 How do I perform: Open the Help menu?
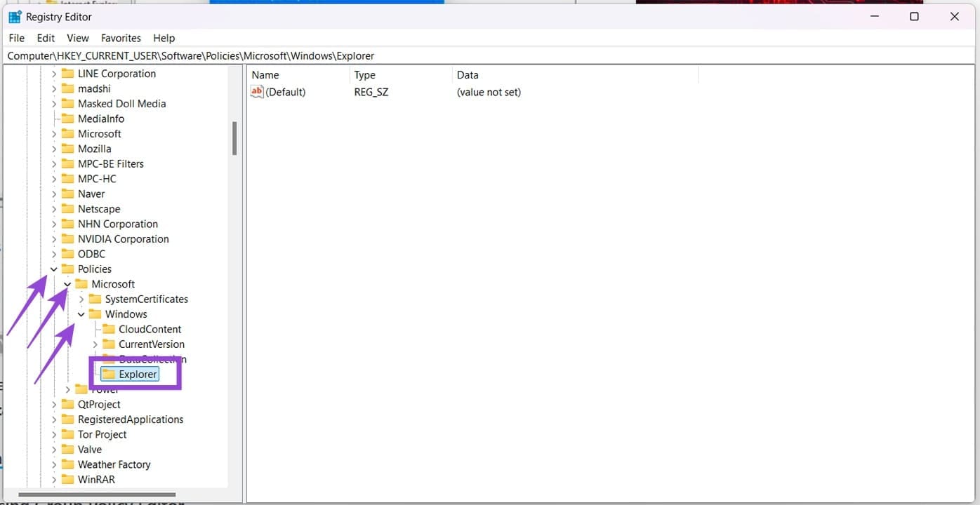(x=164, y=38)
